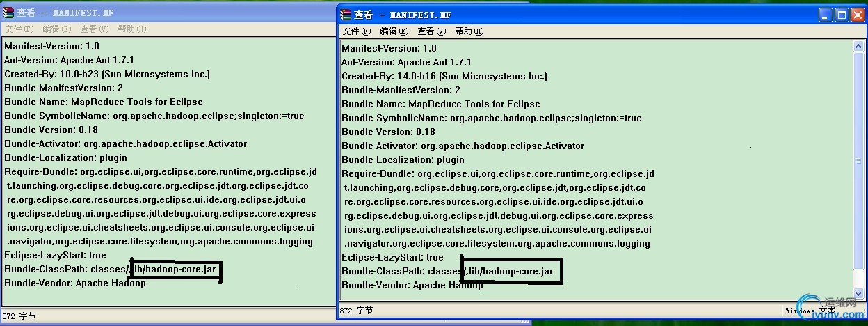Click 'Bundle-Version: 0.18' in the left window

(51, 130)
